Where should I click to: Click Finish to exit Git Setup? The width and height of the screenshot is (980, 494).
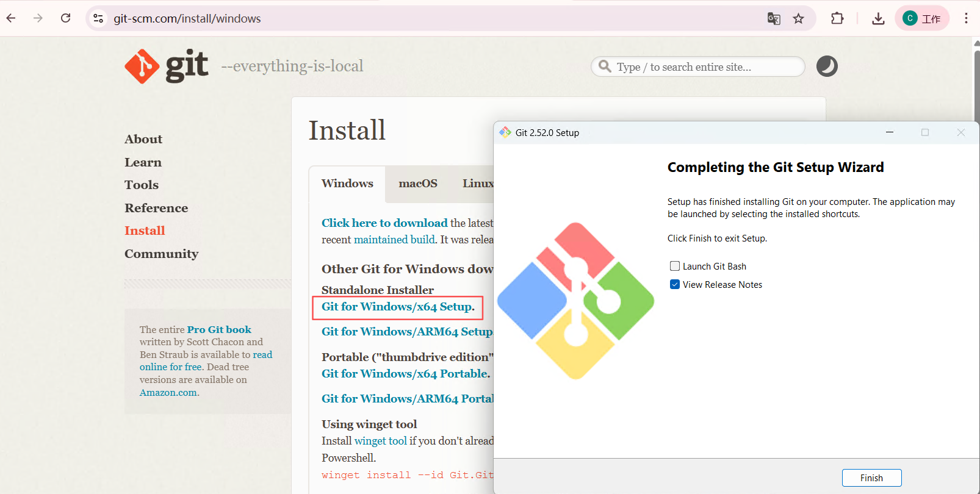pos(871,478)
